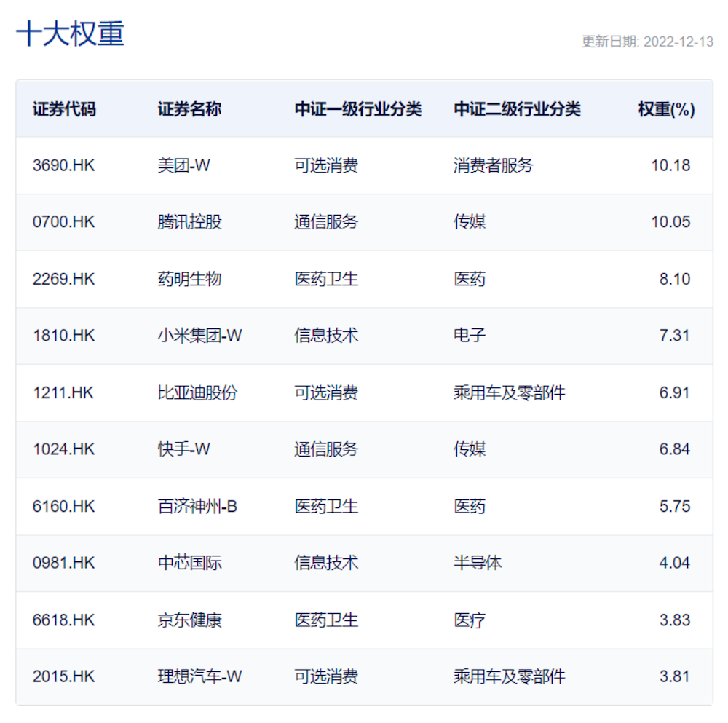Image resolution: width=728 pixels, height=723 pixels.
Task: Select security code 2269.HK
Action: tap(63, 279)
